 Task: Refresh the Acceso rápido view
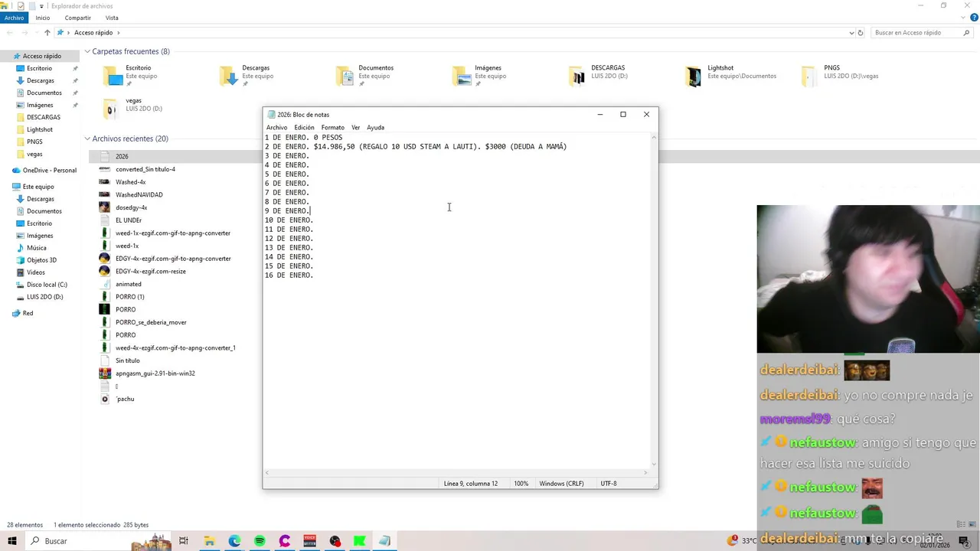pyautogui.click(x=861, y=33)
